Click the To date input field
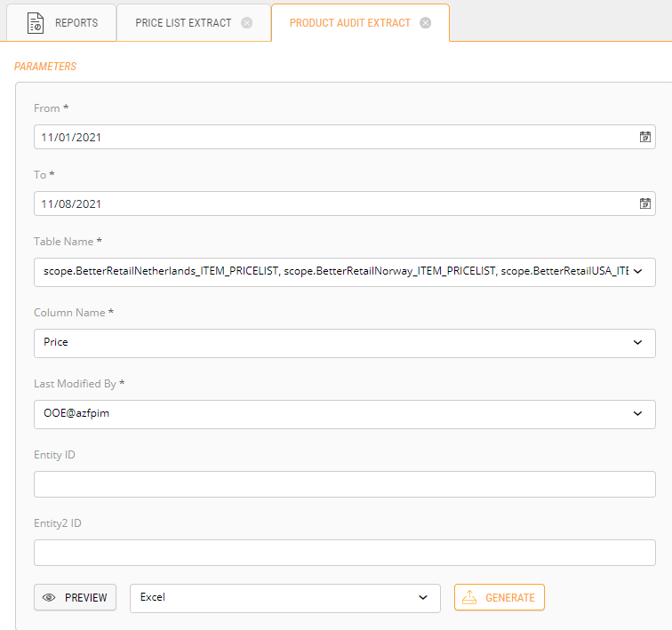Image resolution: width=672 pixels, height=630 pixels. 329,203
